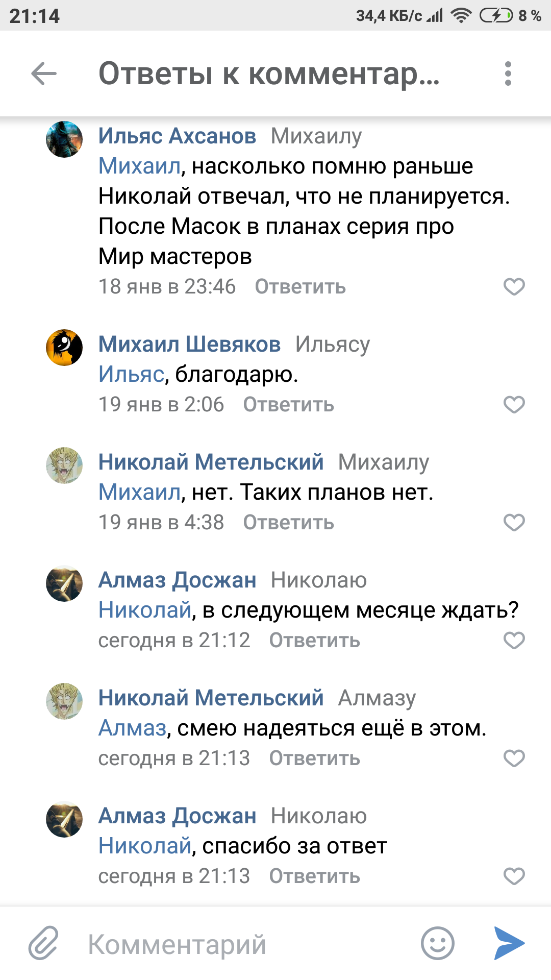Viewport: 551px width, 980px height.
Task: Reply to comment posted 19 янв 4:38
Action: [288, 523]
